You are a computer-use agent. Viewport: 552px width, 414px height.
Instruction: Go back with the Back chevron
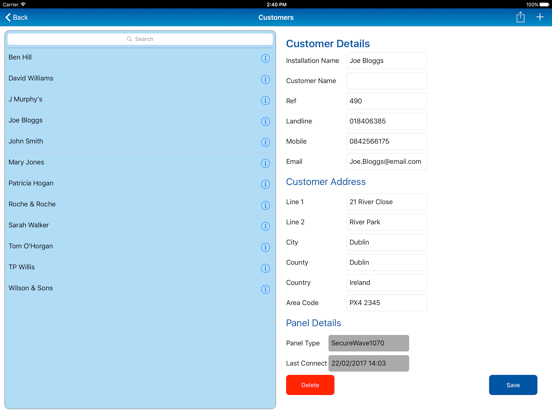[17, 17]
